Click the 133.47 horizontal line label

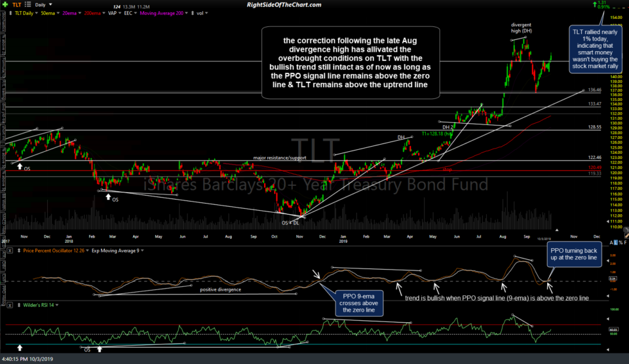pyautogui.click(x=594, y=104)
